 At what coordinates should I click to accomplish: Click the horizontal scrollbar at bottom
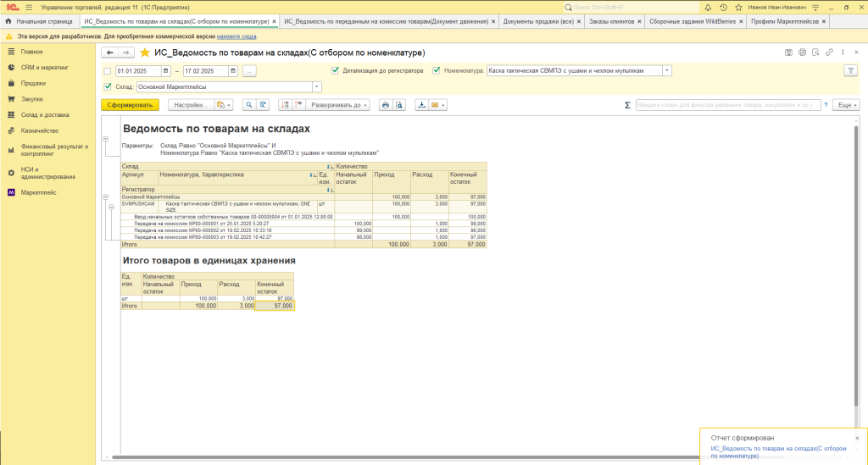(x=407, y=457)
